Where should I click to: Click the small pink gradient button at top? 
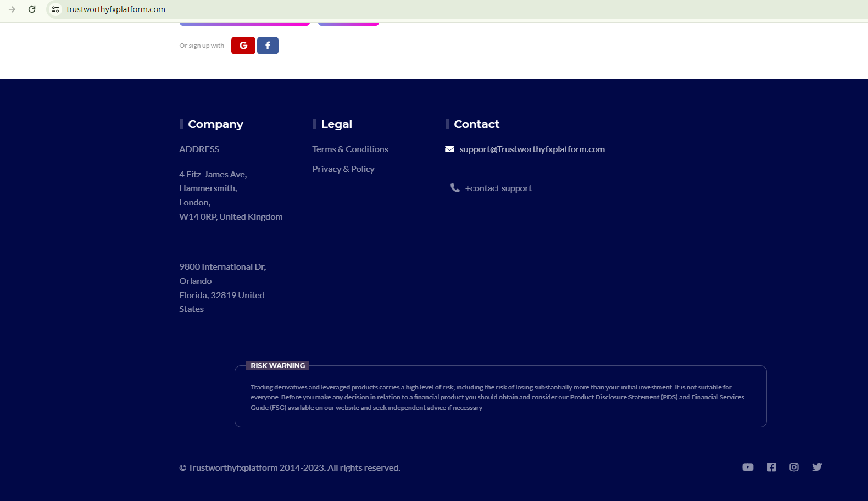pos(348,24)
